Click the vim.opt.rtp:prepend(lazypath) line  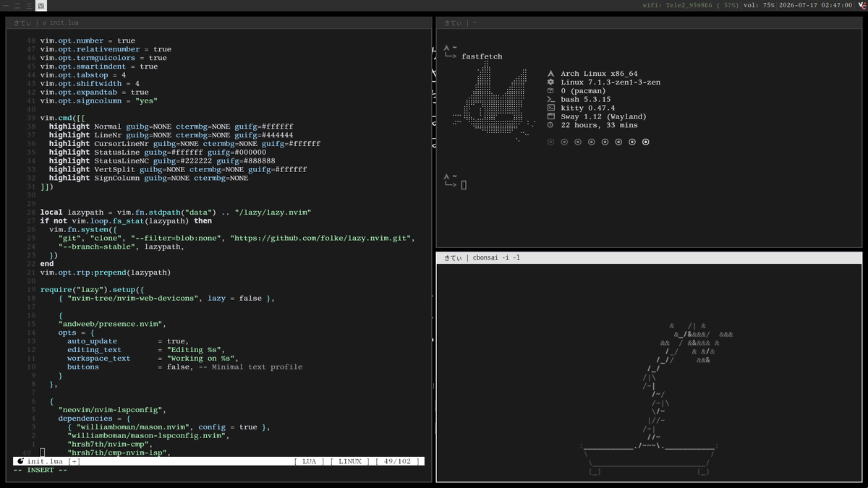tap(106, 273)
